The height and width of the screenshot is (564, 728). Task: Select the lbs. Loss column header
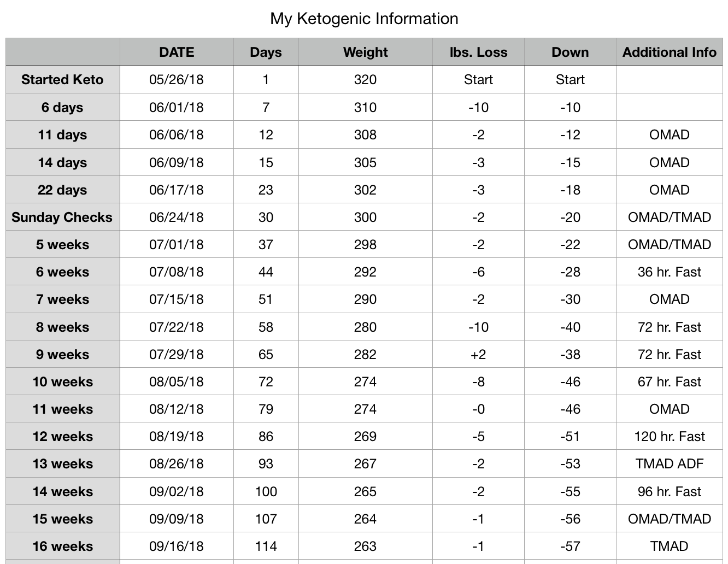click(x=478, y=52)
